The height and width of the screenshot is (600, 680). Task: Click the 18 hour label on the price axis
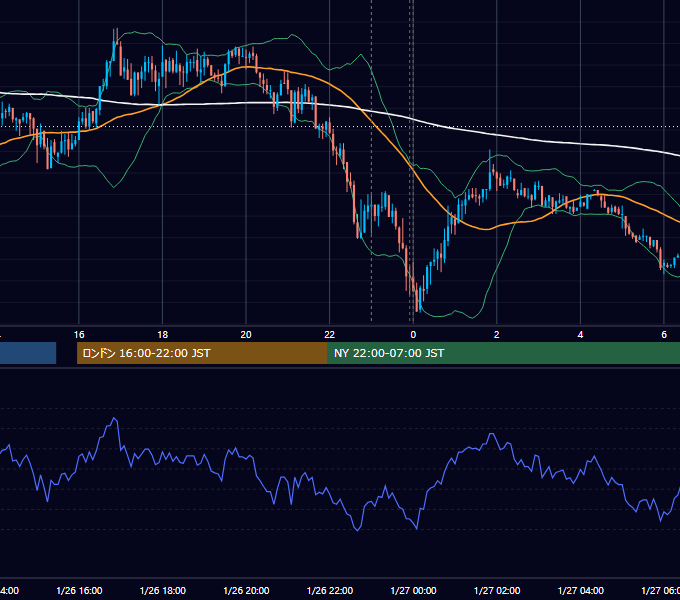pyautogui.click(x=163, y=335)
